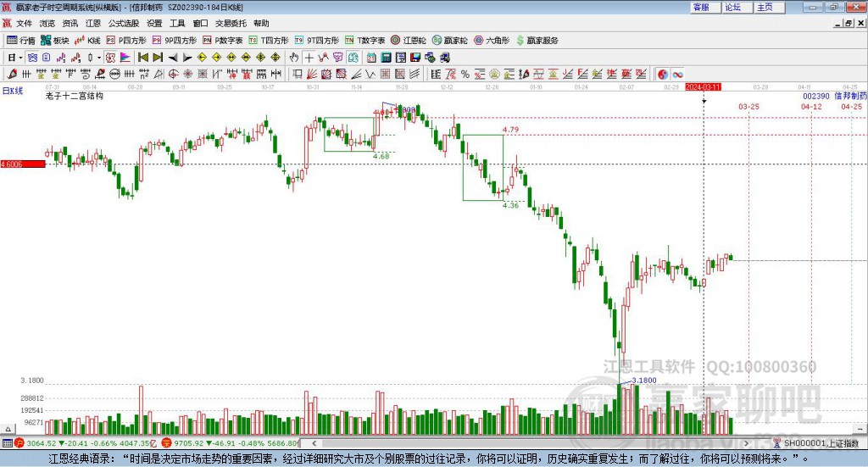Open the 浏览 menu

click(47, 23)
